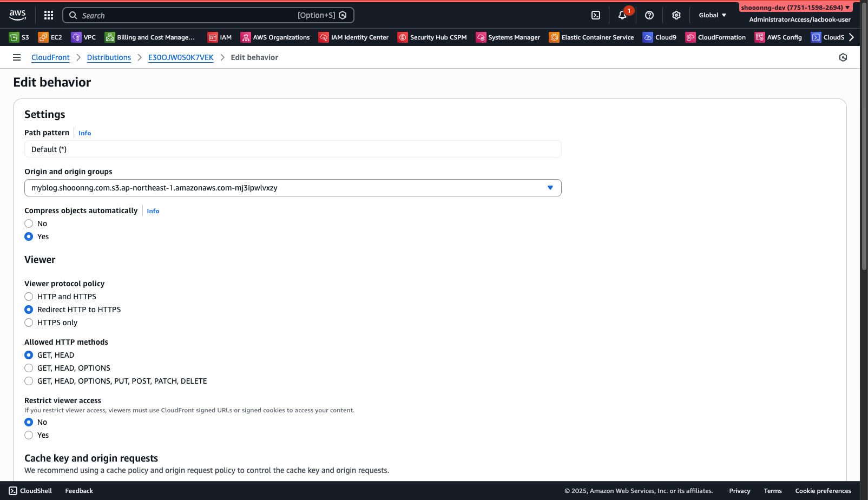Go to E30OJW0S0K7VEK breadcrumb
The height and width of the screenshot is (500, 868).
(x=181, y=57)
